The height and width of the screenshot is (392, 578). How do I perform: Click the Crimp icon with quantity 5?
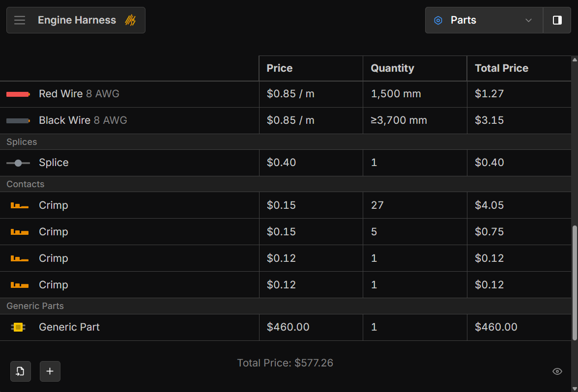tap(20, 232)
